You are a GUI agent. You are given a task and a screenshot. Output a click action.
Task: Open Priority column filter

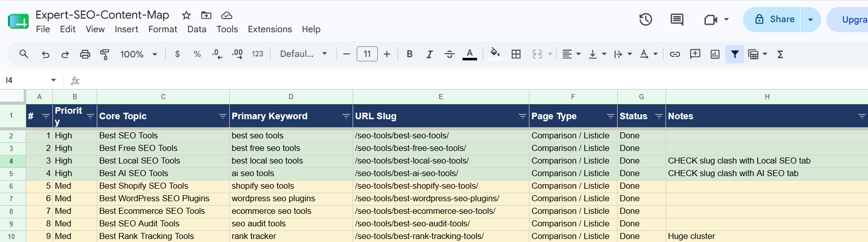pyautogui.click(x=90, y=116)
